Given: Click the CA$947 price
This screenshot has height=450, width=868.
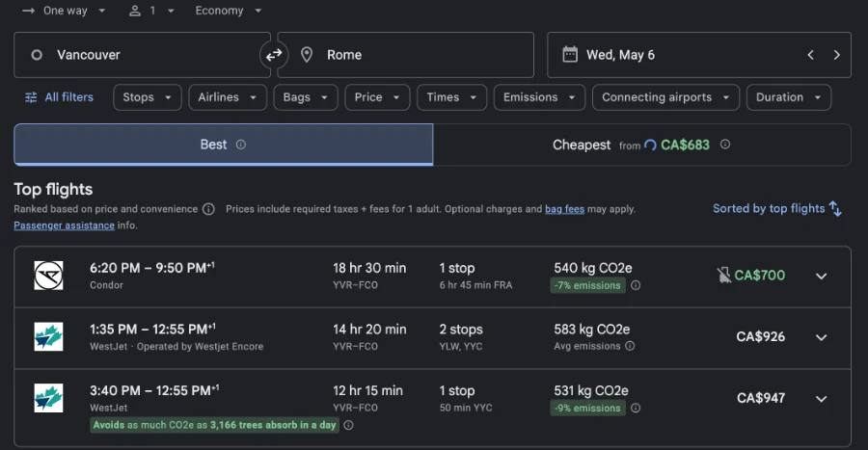Looking at the screenshot, I should point(761,398).
